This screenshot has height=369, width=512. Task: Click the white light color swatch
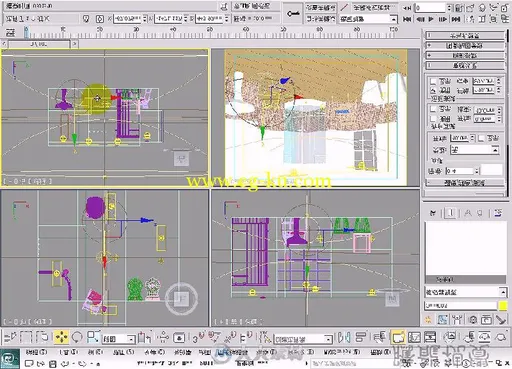[x=492, y=170]
